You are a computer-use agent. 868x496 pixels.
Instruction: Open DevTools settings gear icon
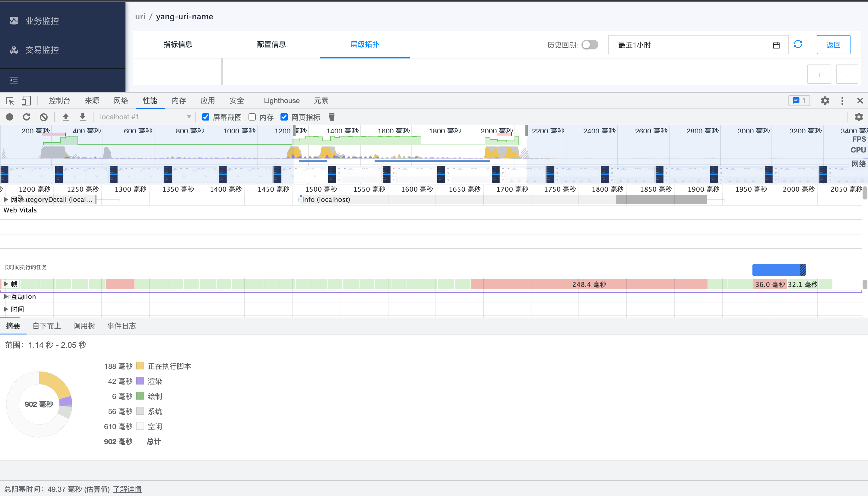coord(825,101)
